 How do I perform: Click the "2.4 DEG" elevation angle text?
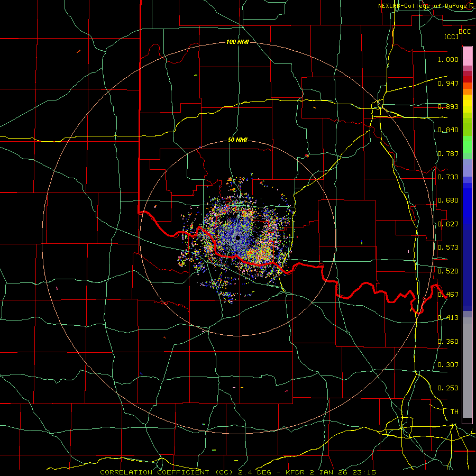click(254, 472)
